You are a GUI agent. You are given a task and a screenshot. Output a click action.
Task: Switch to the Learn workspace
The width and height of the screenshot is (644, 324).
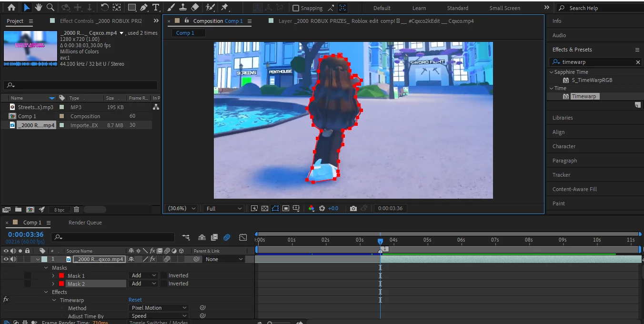click(x=419, y=8)
